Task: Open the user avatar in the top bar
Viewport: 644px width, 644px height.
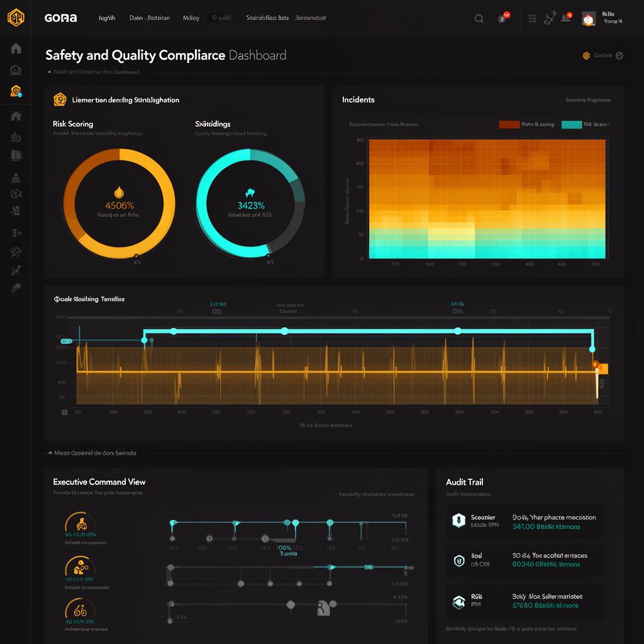Action: [x=588, y=19]
